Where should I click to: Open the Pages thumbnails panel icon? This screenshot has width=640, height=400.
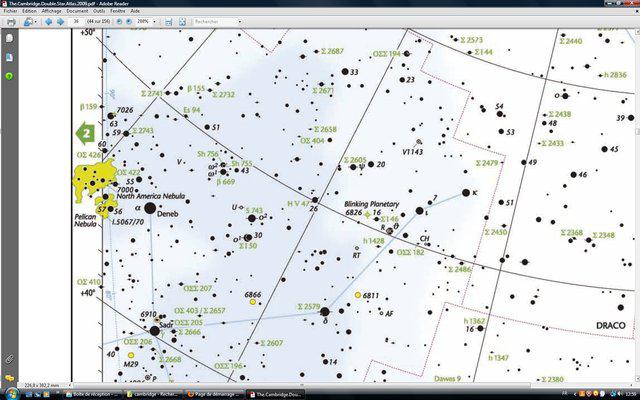click(9, 38)
